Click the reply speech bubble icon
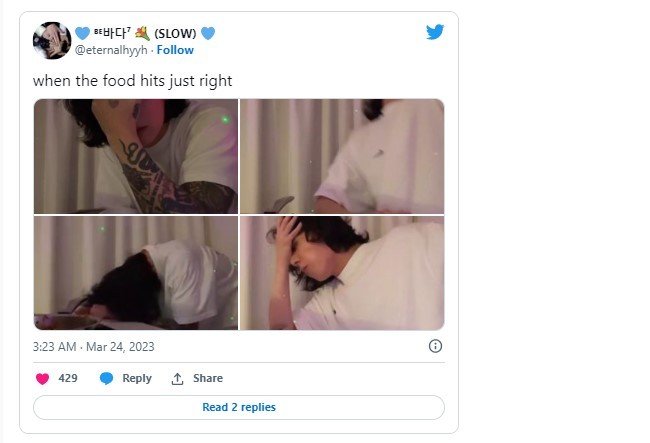 coord(106,379)
